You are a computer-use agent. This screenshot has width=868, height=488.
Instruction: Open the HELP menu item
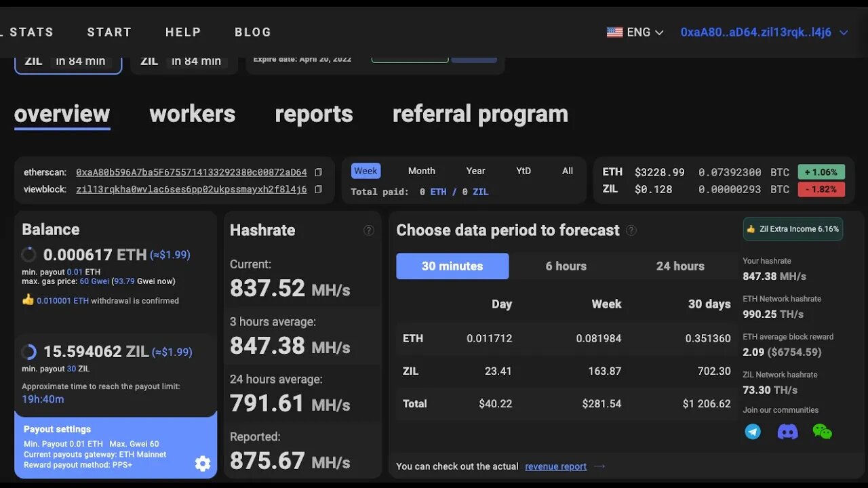point(183,32)
